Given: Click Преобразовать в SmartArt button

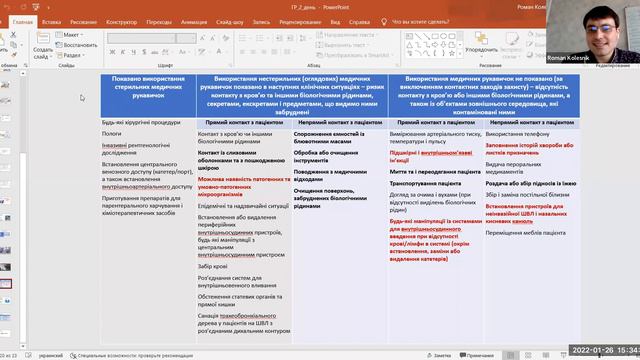Looking at the screenshot, I should [355, 55].
